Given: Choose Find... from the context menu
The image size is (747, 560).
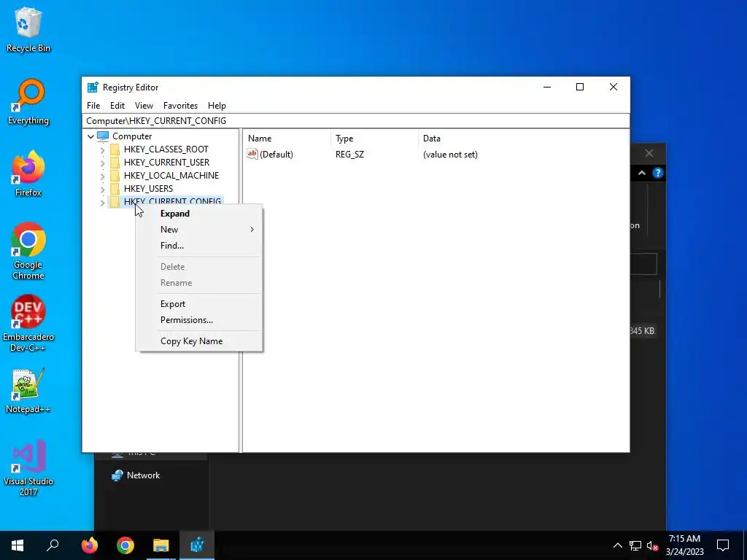Looking at the screenshot, I should tap(199, 246).
